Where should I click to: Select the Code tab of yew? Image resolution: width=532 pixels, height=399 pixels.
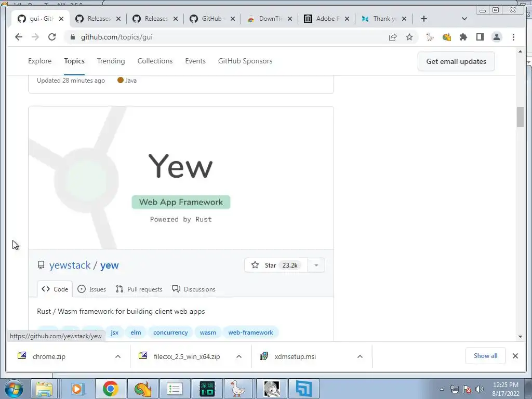tap(55, 289)
